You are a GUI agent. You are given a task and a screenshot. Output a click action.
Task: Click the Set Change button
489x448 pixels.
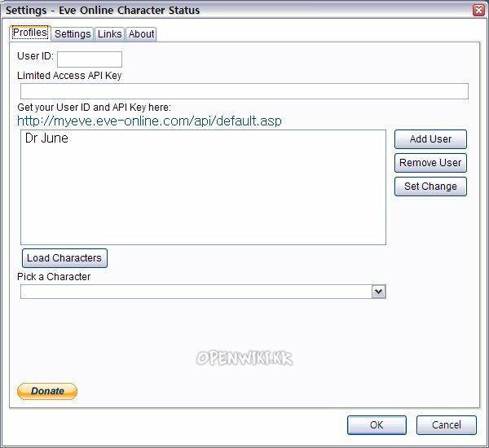pyautogui.click(x=430, y=187)
